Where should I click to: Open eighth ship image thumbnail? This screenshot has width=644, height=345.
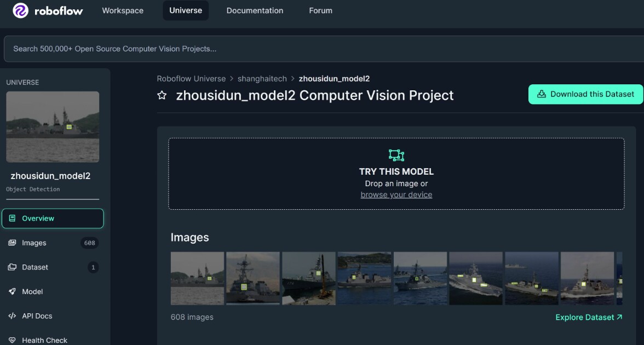[x=587, y=278]
